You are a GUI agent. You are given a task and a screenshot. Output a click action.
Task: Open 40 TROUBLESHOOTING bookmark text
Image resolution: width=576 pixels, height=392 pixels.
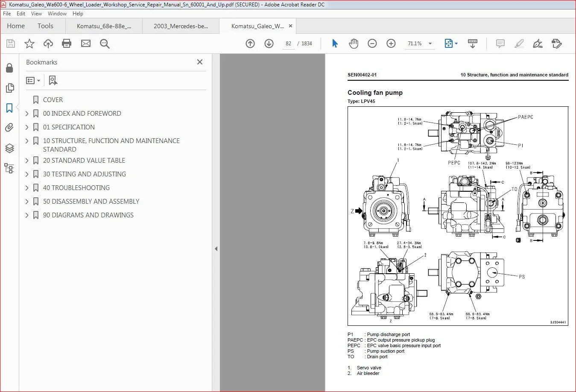click(76, 188)
